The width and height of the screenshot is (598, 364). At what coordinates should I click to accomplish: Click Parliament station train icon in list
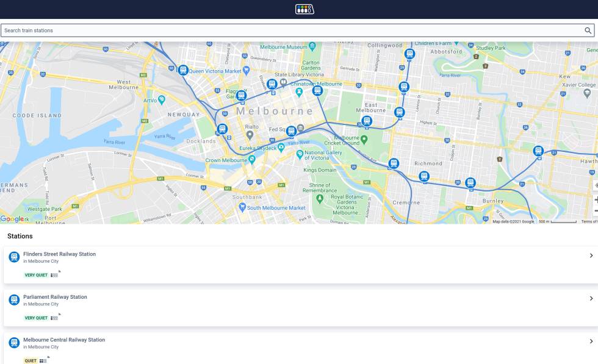(x=14, y=300)
